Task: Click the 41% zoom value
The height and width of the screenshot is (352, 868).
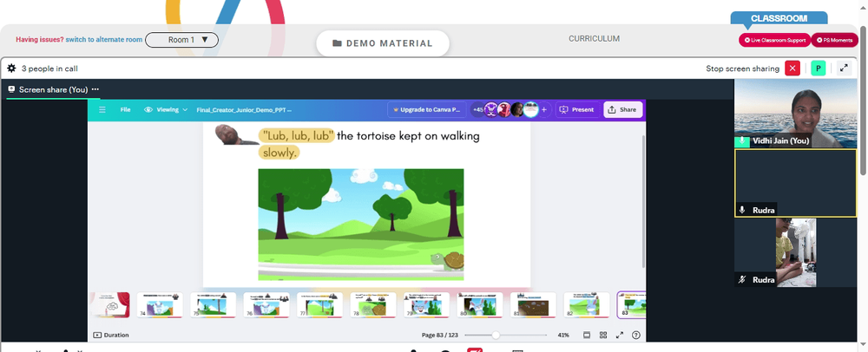Action: [x=563, y=335]
